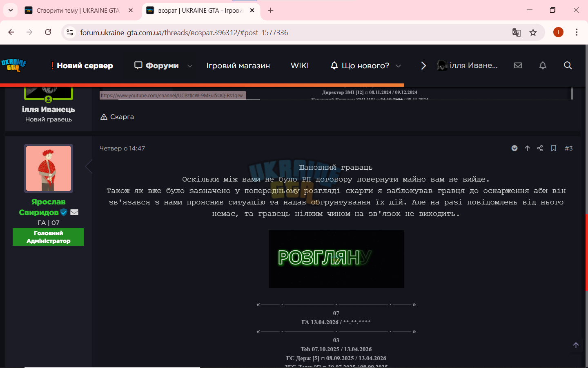Open the 'Новий сервер' menu item
Screen dimensions: 588x368
(82, 65)
